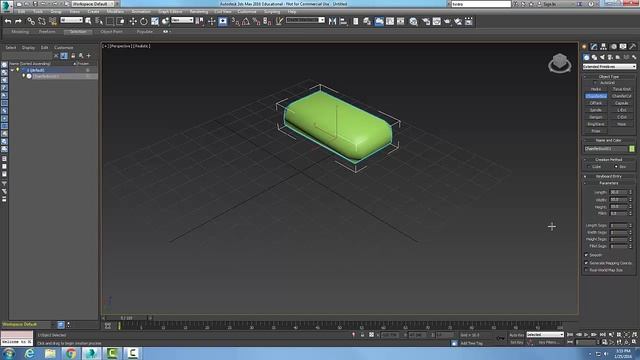Viewport: 640px width, 360px height.
Task: Open the Motion command panel tab
Action: (x=613, y=47)
